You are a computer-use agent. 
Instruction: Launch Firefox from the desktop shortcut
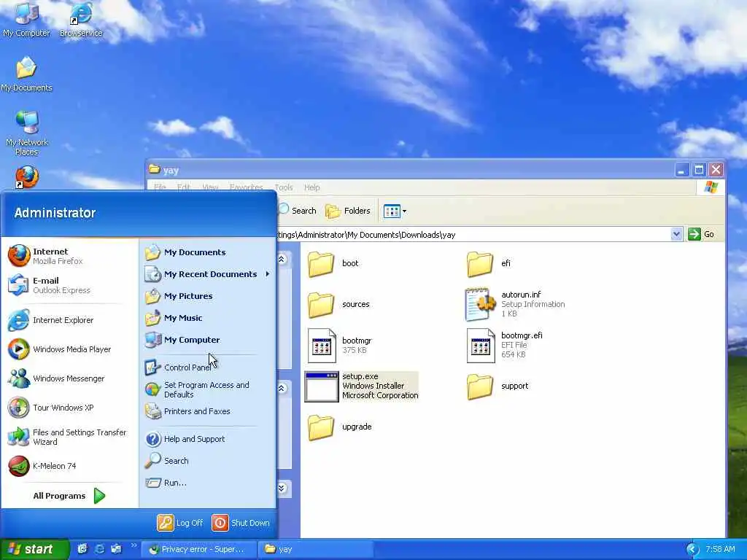click(27, 176)
